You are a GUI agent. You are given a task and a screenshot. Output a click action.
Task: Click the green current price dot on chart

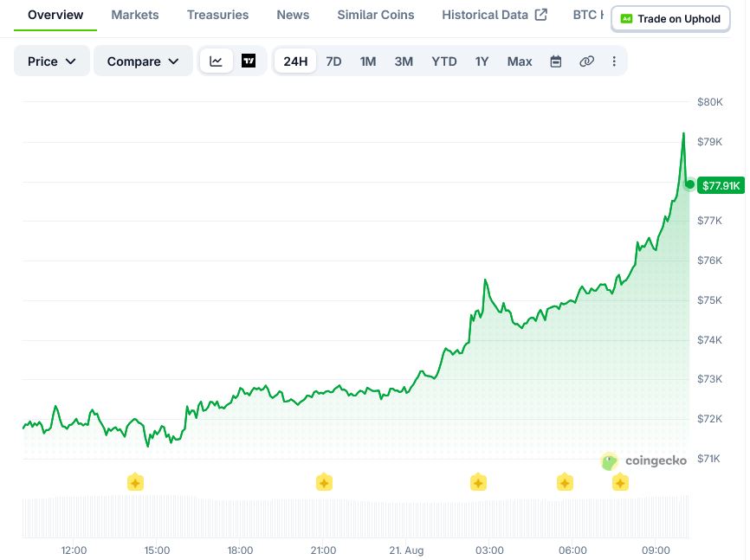point(689,184)
